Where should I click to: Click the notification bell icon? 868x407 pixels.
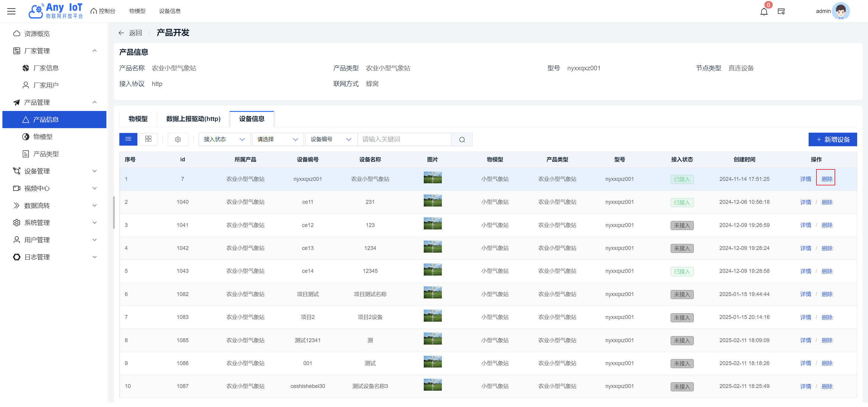(763, 12)
